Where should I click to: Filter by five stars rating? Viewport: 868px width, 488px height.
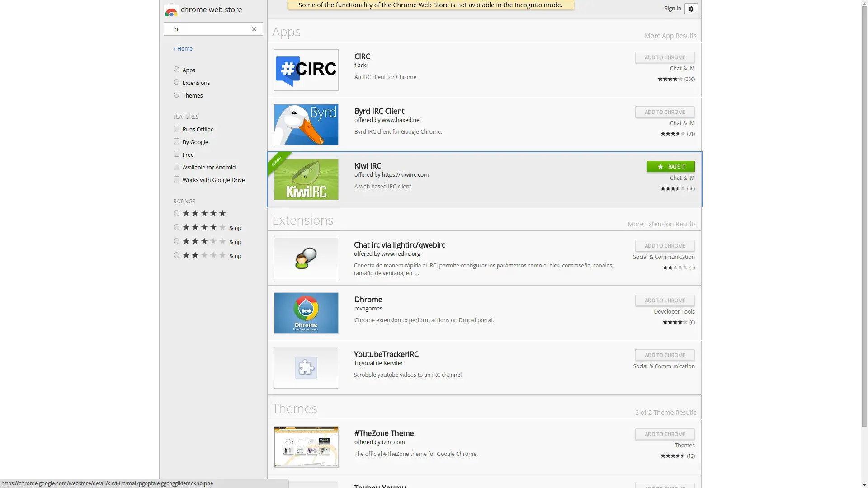tap(176, 213)
